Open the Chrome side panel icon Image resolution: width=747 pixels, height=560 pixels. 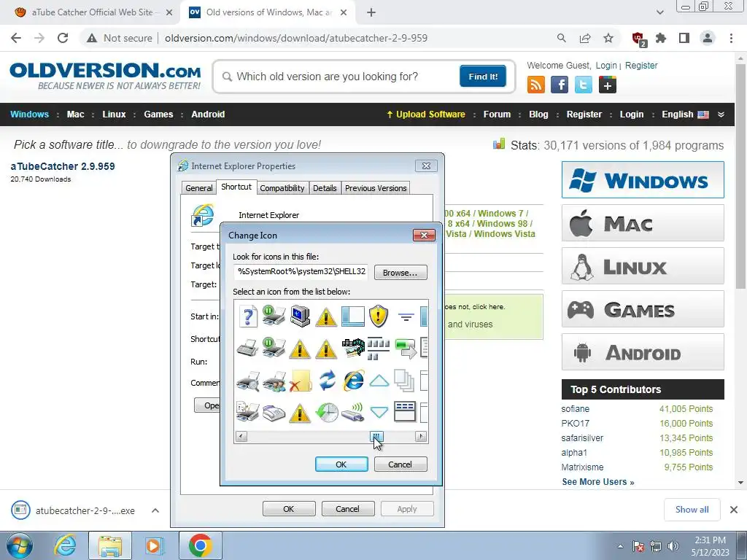pyautogui.click(x=684, y=38)
